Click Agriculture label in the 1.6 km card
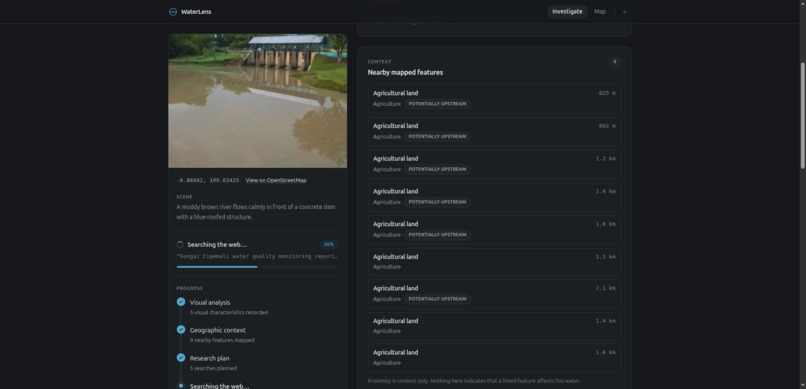 pos(387,363)
